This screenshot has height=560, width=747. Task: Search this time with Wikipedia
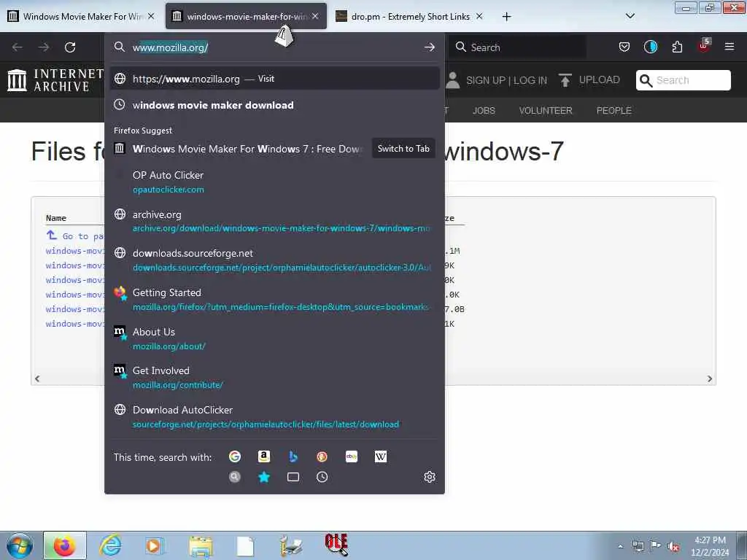pyautogui.click(x=381, y=456)
